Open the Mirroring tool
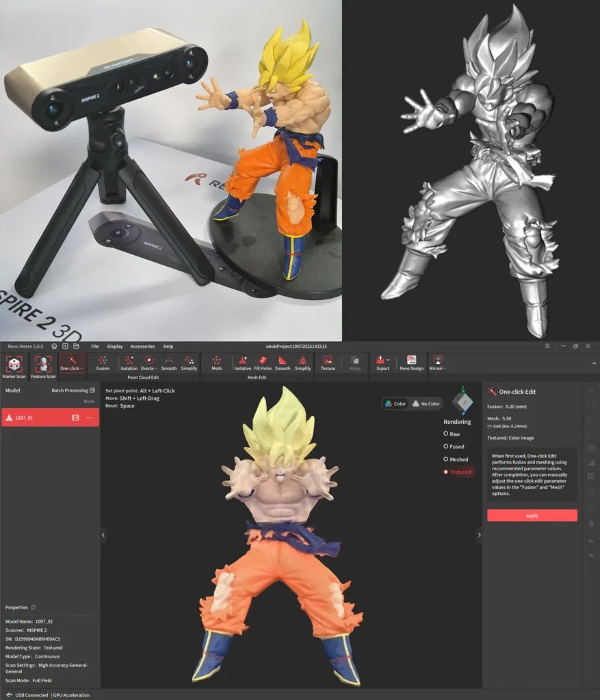600x700 pixels. click(x=437, y=364)
